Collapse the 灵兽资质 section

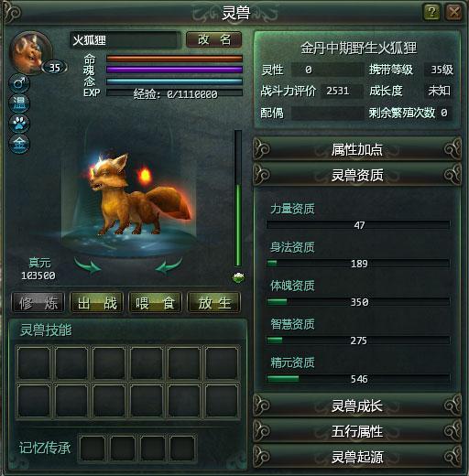click(357, 175)
